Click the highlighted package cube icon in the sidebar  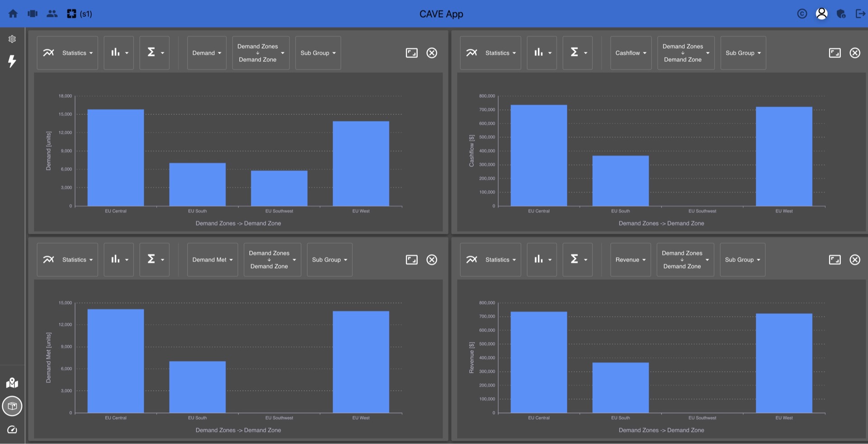point(12,406)
